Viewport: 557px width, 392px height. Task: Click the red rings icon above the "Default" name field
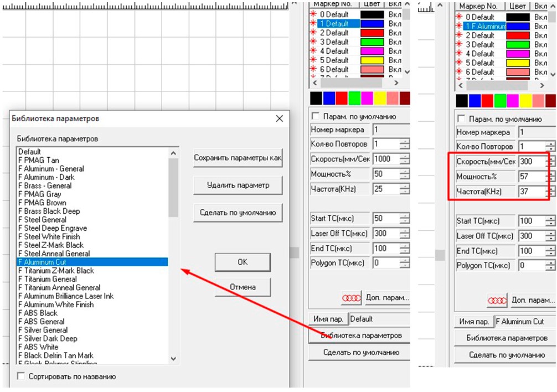(351, 298)
